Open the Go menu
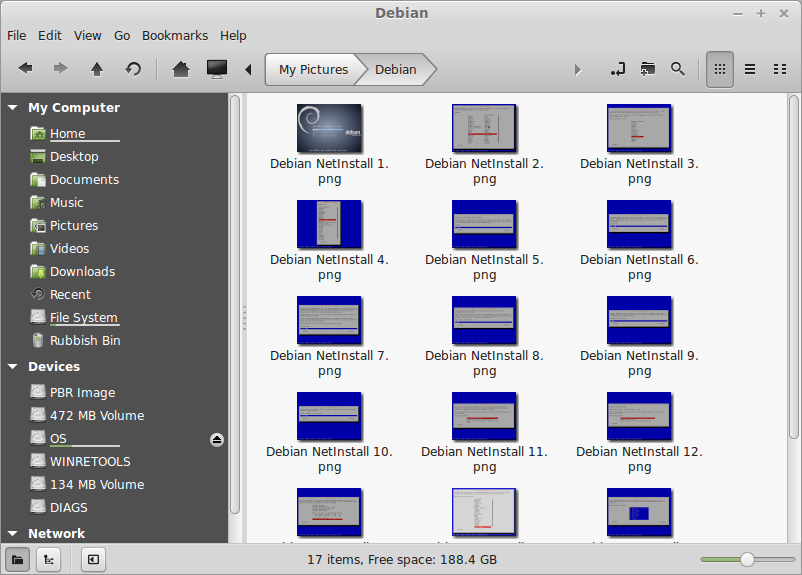This screenshot has width=802, height=575. [x=122, y=35]
